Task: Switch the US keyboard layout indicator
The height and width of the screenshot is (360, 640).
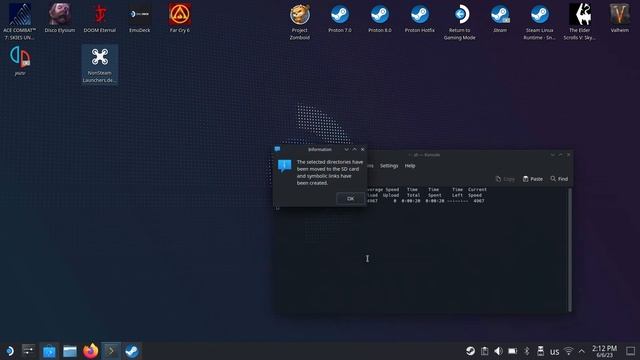Action: (x=554, y=352)
